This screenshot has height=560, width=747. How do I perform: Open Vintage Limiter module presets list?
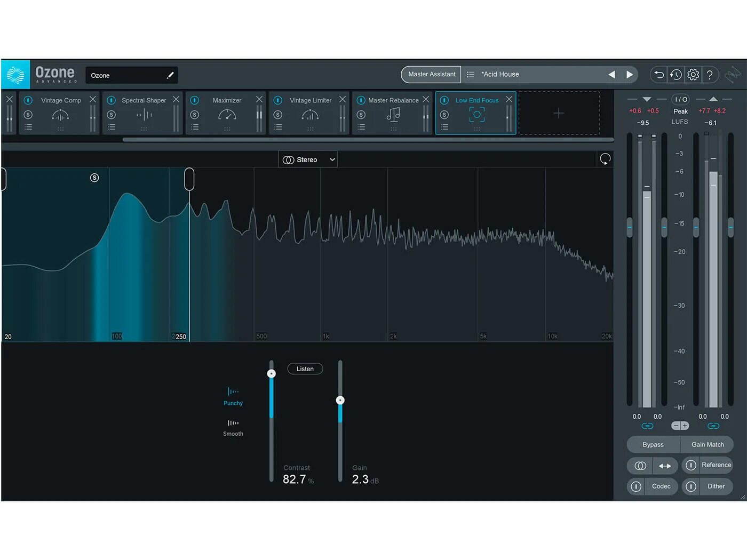coord(278,127)
